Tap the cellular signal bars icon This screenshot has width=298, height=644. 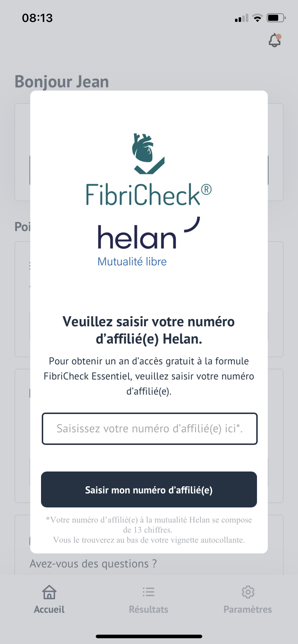(x=241, y=18)
